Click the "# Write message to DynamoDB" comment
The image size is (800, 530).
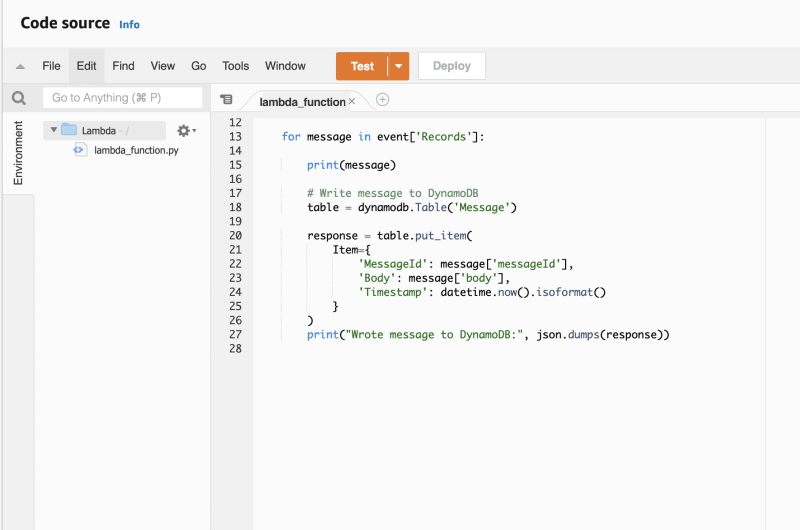point(392,193)
